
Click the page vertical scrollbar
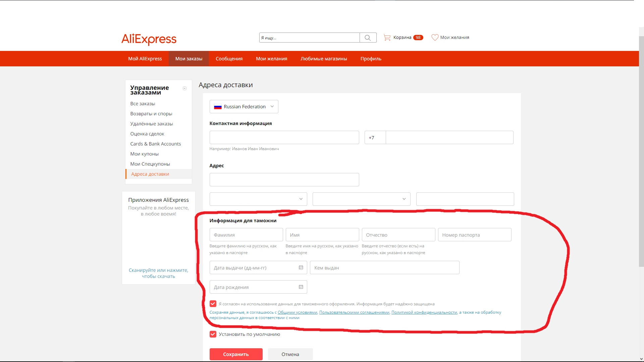(x=641, y=151)
